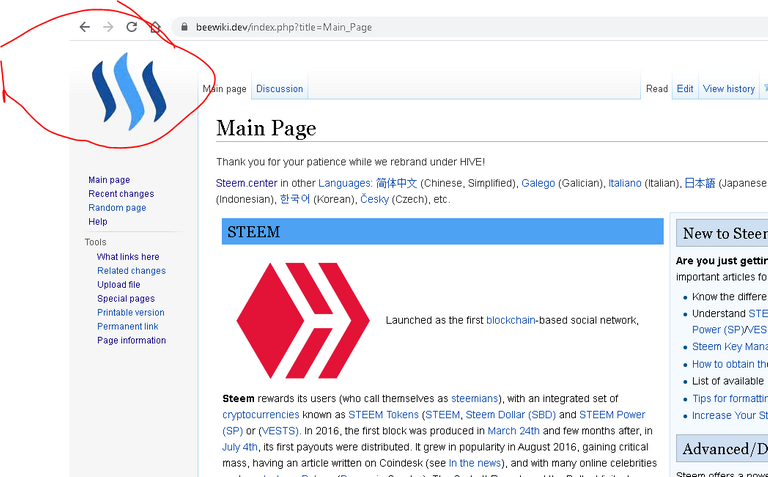Open the STEEM Tokens link
Viewport: 768px width, 477px height.
(384, 415)
